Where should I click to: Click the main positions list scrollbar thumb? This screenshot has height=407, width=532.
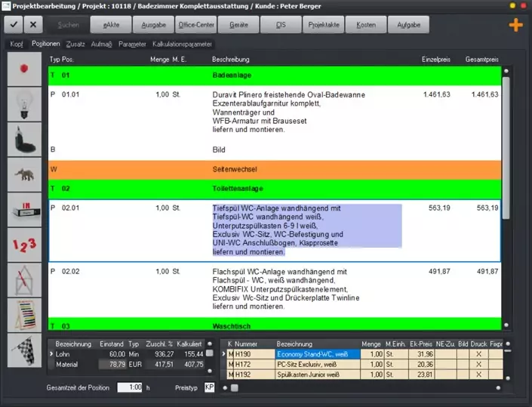tap(506, 148)
